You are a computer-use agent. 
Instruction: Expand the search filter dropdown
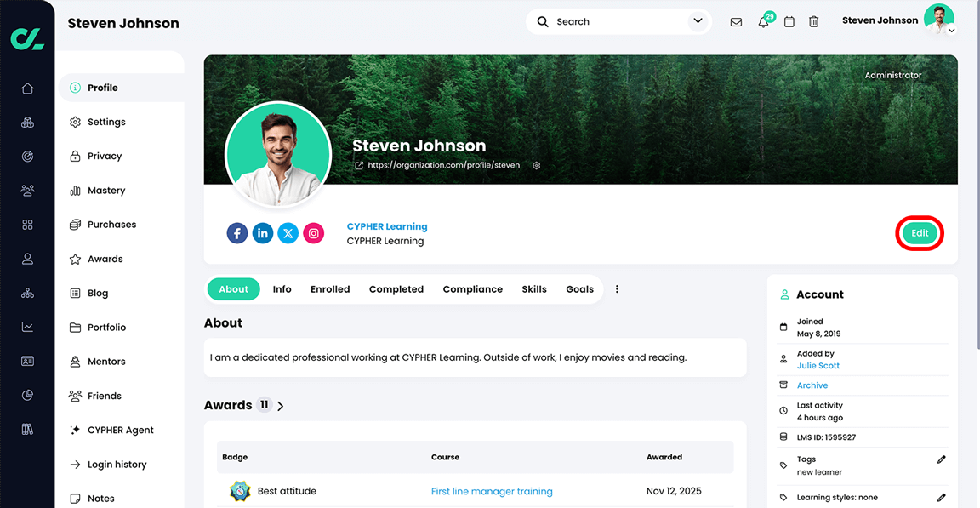click(x=697, y=21)
